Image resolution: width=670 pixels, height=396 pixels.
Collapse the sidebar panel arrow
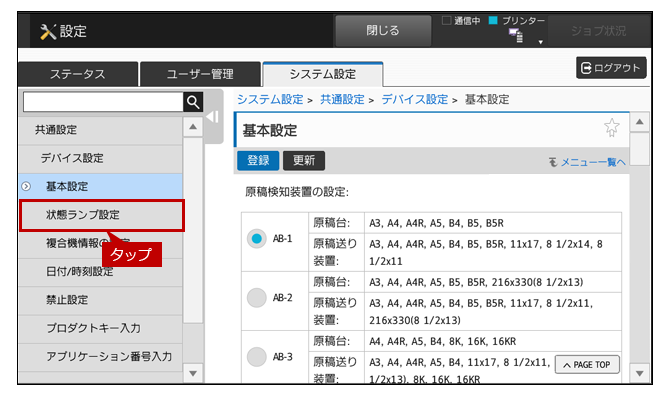212,117
